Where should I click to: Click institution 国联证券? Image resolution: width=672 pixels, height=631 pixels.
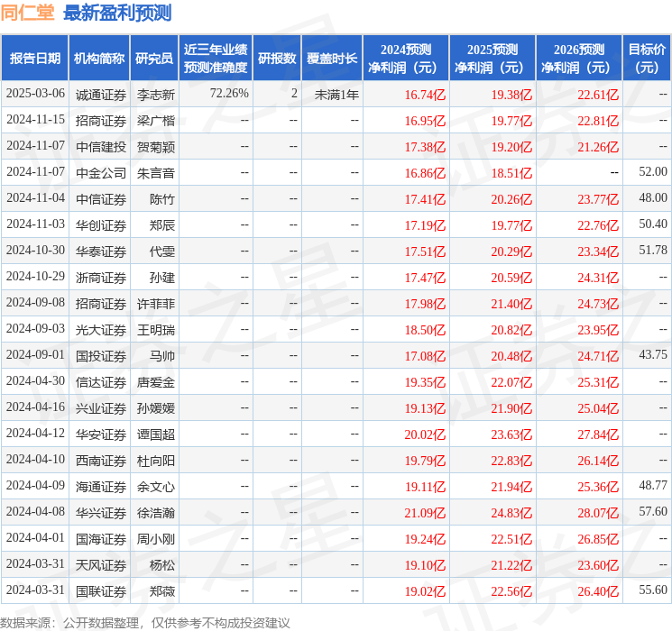[101, 591]
